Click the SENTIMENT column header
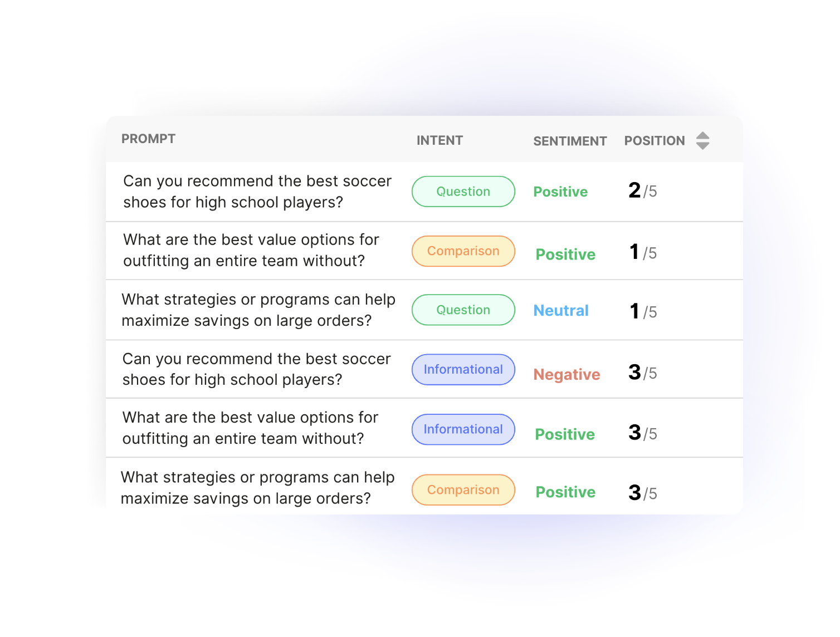The image size is (840, 637). click(570, 141)
